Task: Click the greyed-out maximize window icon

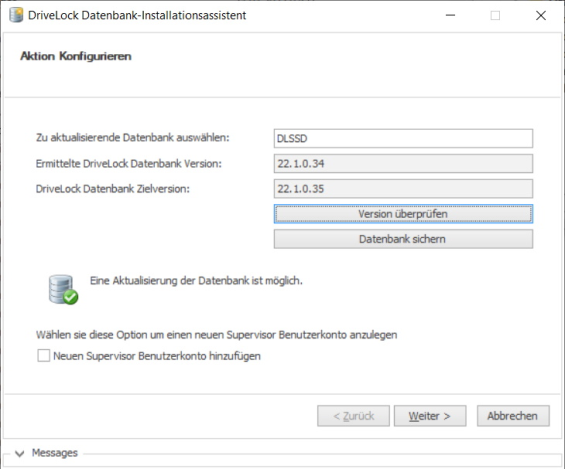Action: [495, 15]
